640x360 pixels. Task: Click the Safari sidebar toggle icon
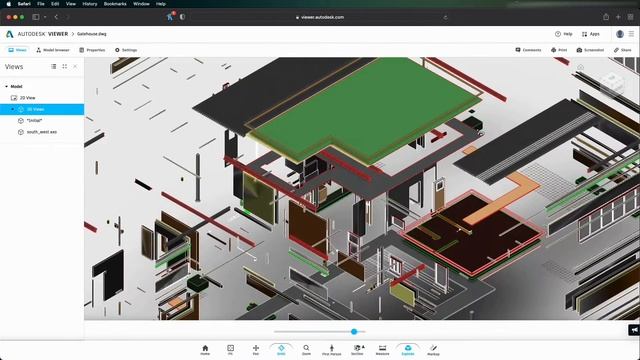pos(36,17)
